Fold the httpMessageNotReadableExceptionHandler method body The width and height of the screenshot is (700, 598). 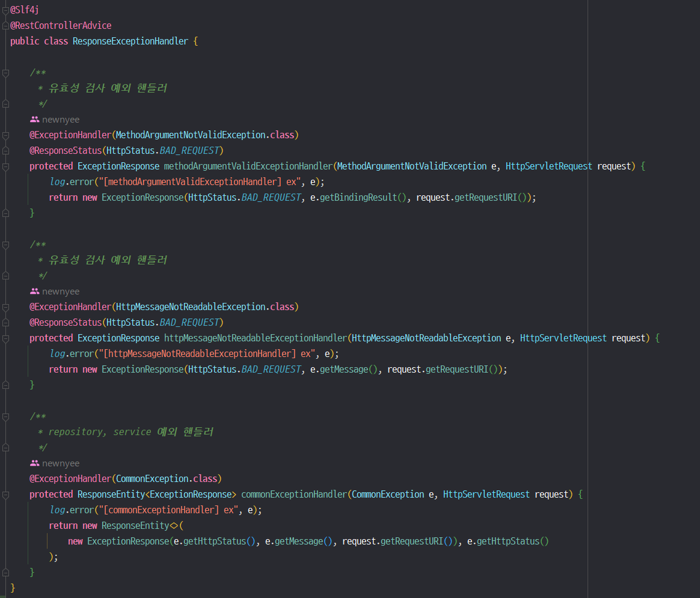click(5, 338)
